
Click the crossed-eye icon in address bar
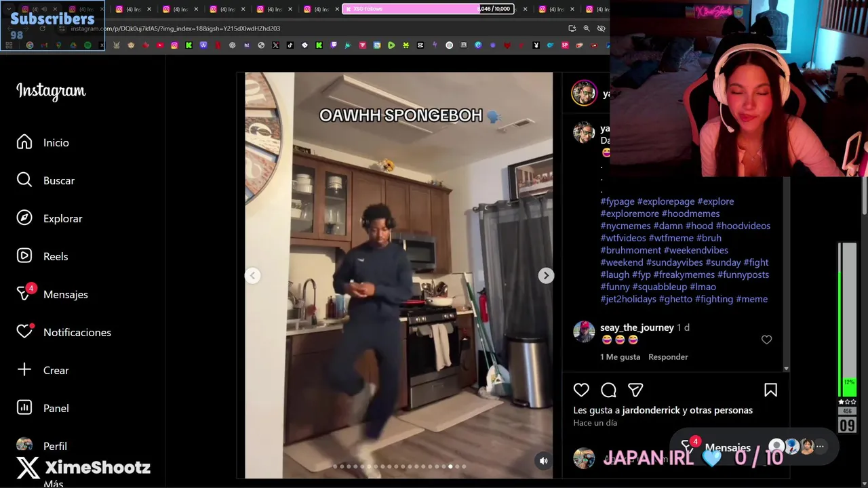pos(601,28)
